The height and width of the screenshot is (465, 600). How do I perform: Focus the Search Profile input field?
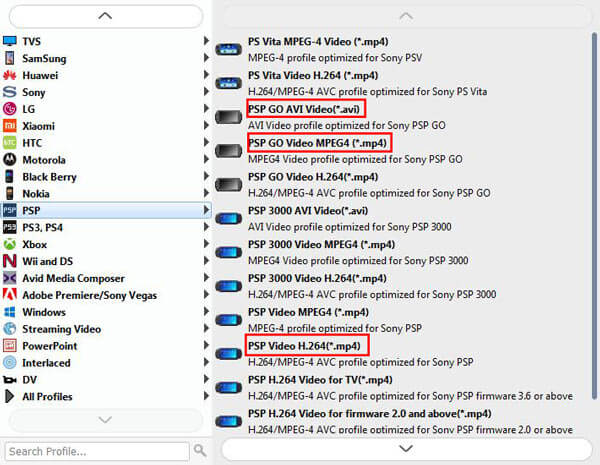[x=97, y=452]
